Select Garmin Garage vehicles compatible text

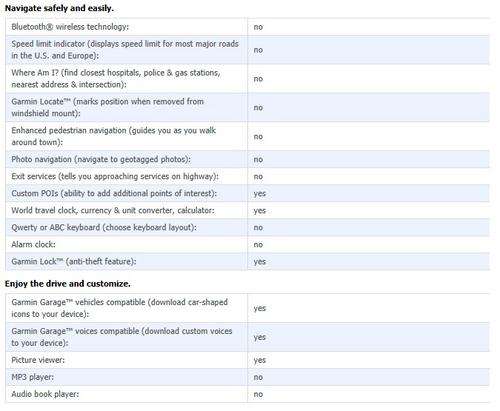pyautogui.click(x=120, y=308)
